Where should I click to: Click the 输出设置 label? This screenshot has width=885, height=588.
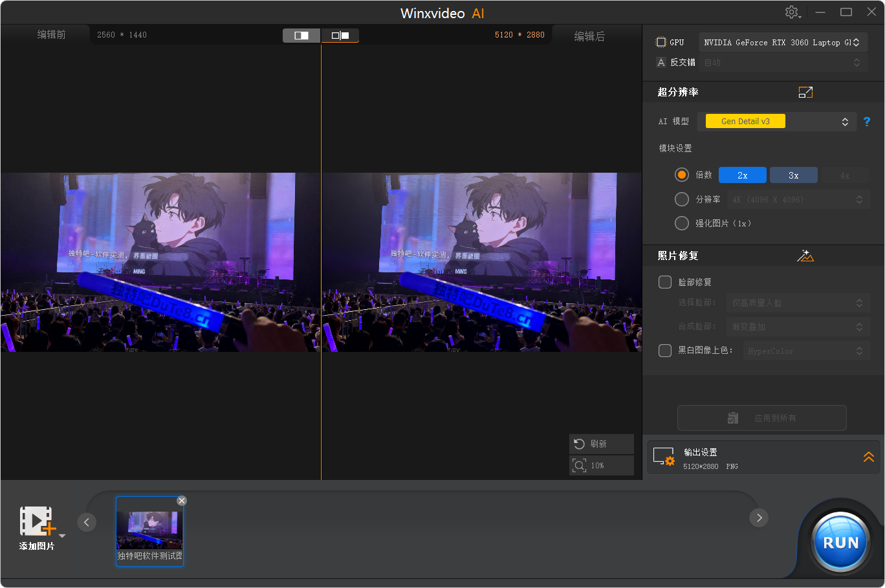pyautogui.click(x=701, y=452)
